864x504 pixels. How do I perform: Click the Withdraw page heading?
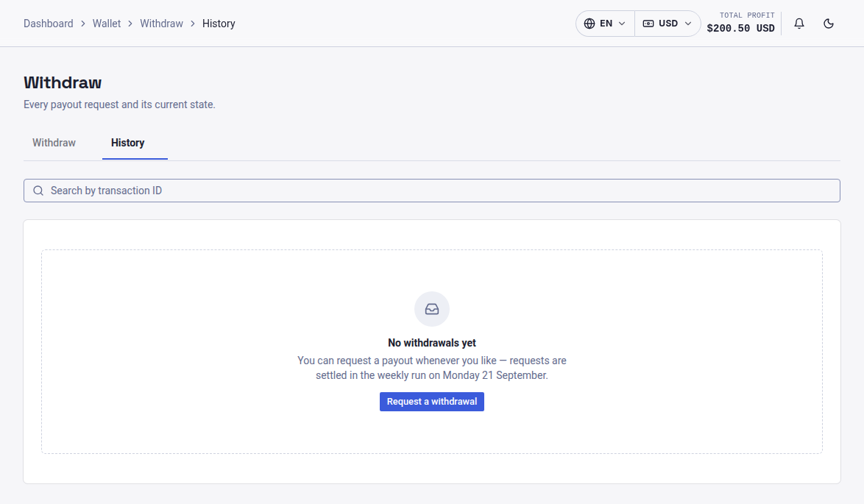coord(63,82)
